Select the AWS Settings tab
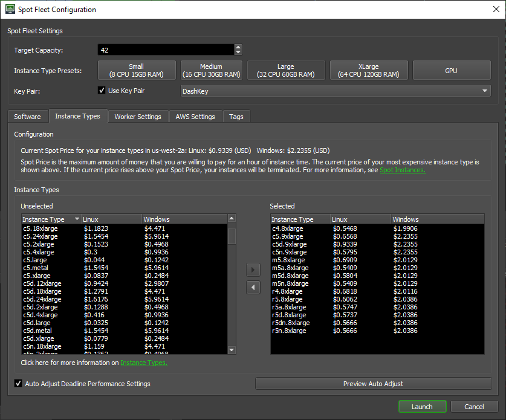The width and height of the screenshot is (506, 420). pos(195,116)
